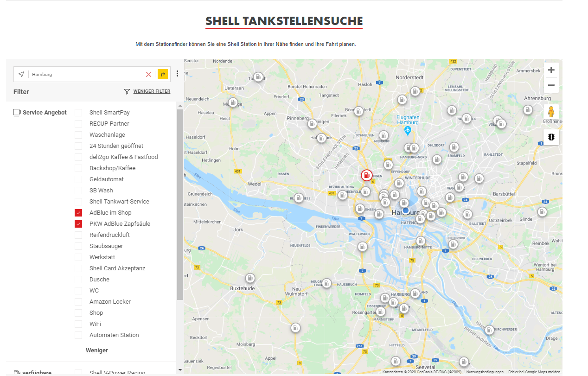Click the station marker near Buxtehude
The width and height of the screenshot is (588, 376).
pyautogui.click(x=250, y=278)
